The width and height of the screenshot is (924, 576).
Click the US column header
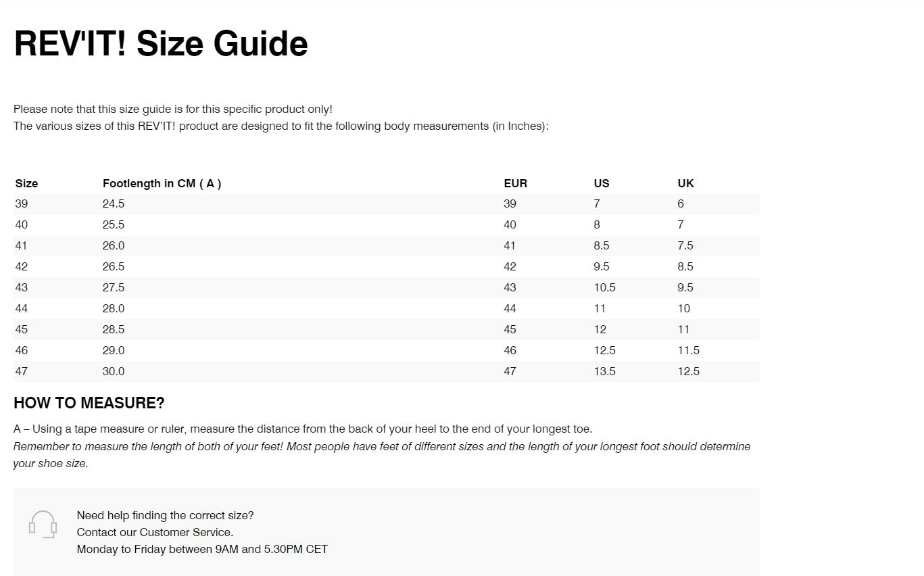(x=601, y=183)
